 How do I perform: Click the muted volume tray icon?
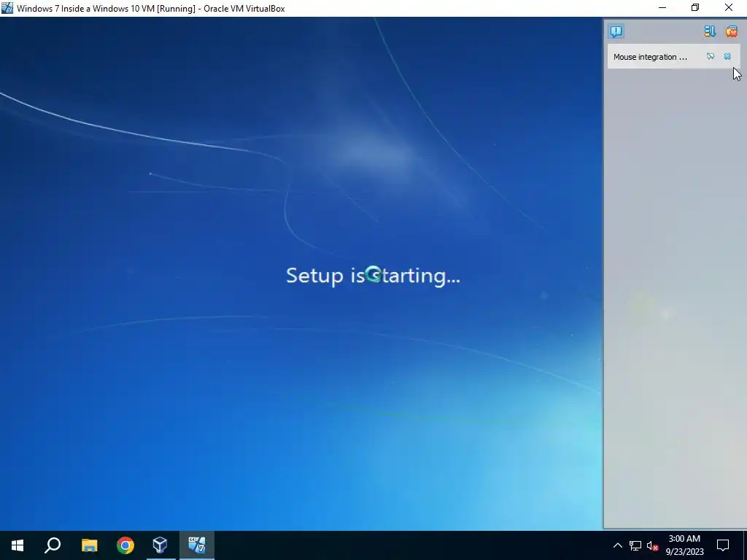pos(652,545)
